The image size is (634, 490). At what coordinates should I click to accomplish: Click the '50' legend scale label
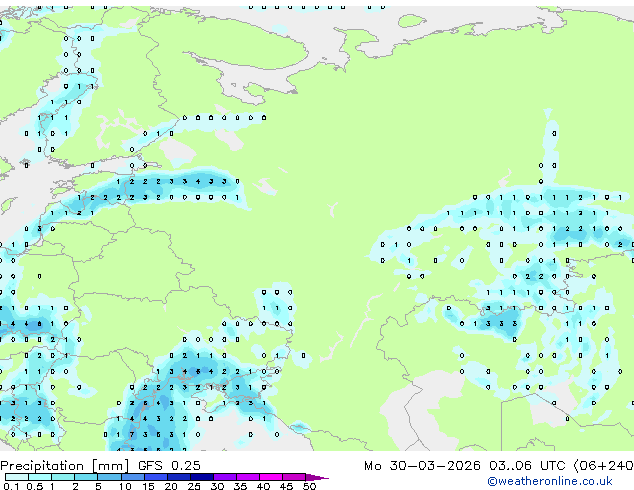click(309, 486)
